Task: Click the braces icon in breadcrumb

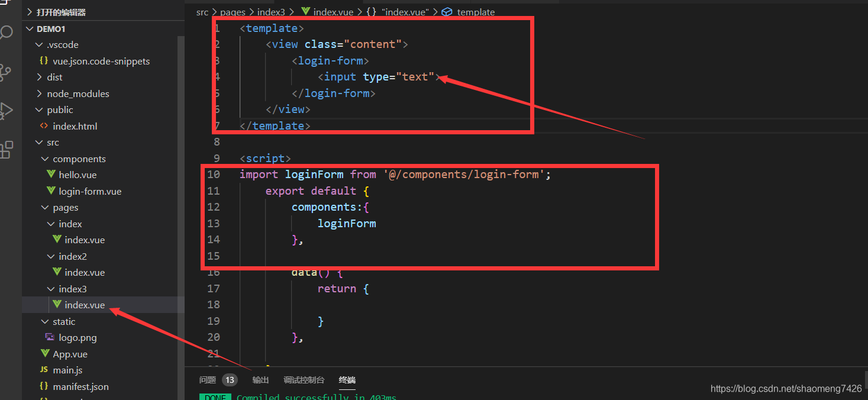Action: 372,12
